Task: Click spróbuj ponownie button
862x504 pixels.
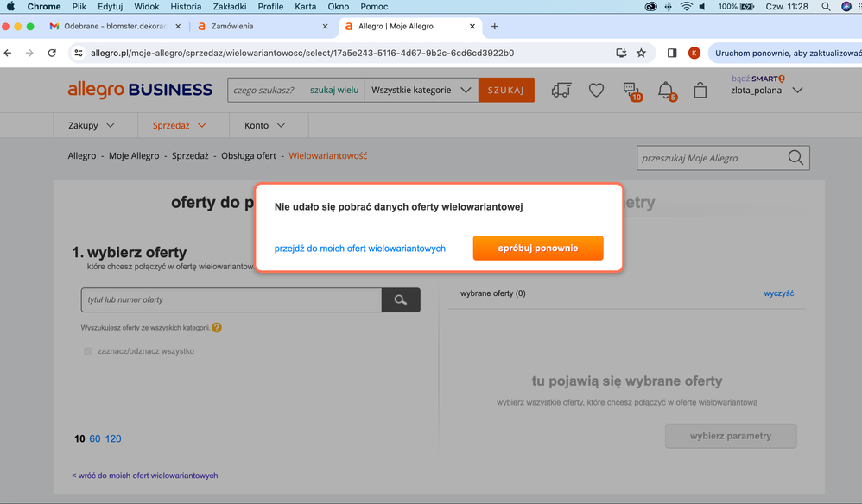Action: coord(538,249)
